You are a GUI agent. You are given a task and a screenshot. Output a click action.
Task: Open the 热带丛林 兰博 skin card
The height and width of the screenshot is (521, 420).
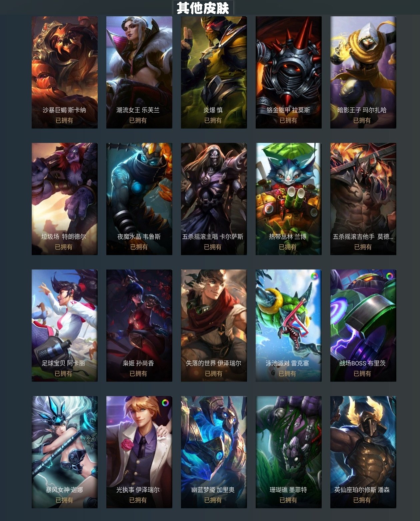pos(289,199)
